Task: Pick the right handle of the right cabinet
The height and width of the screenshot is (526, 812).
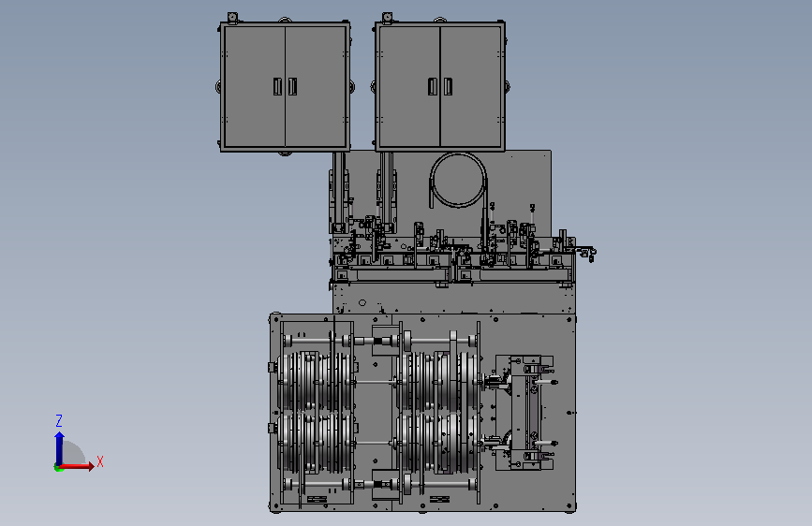Action: 448,86
